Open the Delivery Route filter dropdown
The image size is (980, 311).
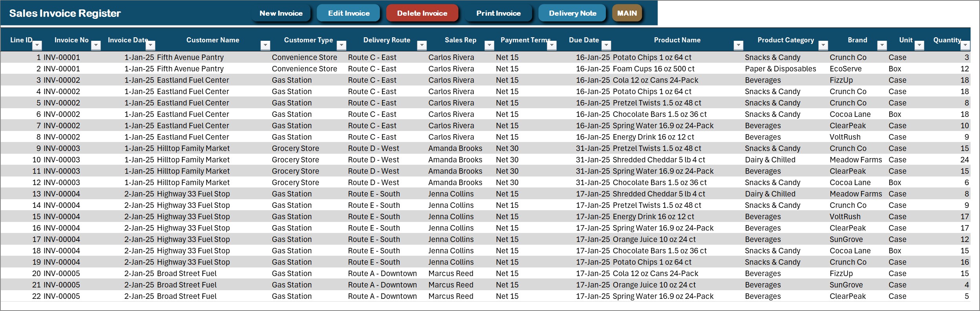[422, 45]
